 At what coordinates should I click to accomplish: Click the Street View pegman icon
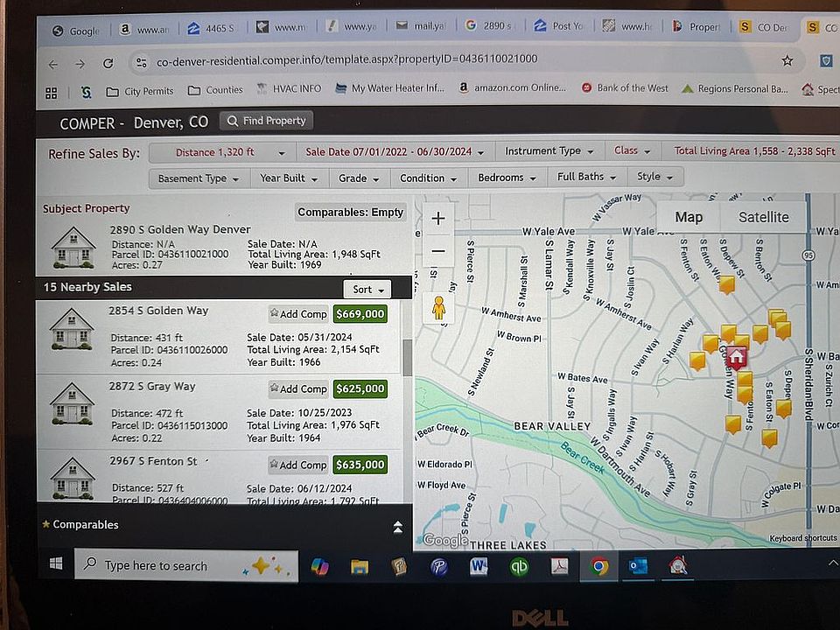click(x=438, y=309)
